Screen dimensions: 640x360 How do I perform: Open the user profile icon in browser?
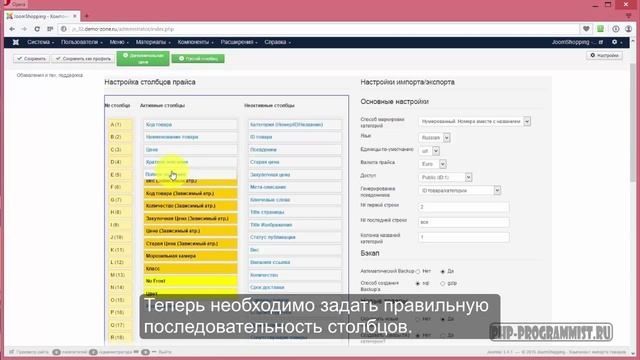coord(629,29)
